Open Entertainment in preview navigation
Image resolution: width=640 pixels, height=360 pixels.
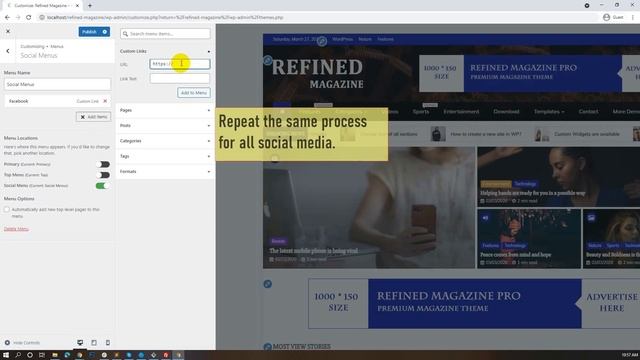pyautogui.click(x=461, y=111)
